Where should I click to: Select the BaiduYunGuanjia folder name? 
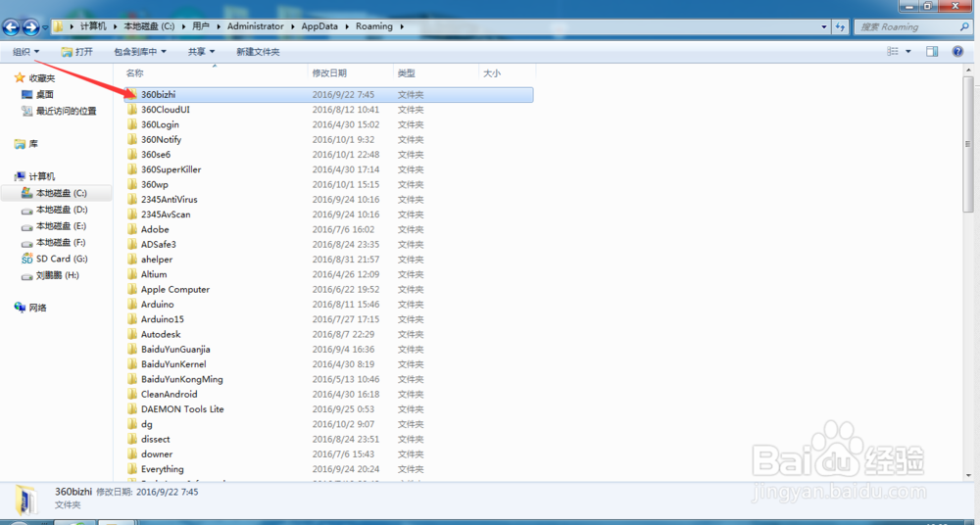pyautogui.click(x=175, y=350)
